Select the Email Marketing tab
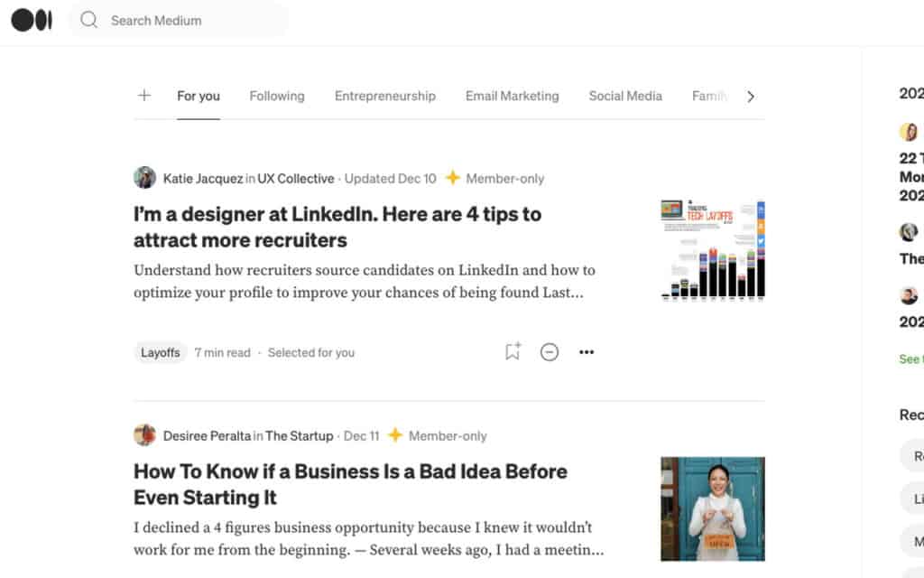This screenshot has width=924, height=578. (513, 96)
